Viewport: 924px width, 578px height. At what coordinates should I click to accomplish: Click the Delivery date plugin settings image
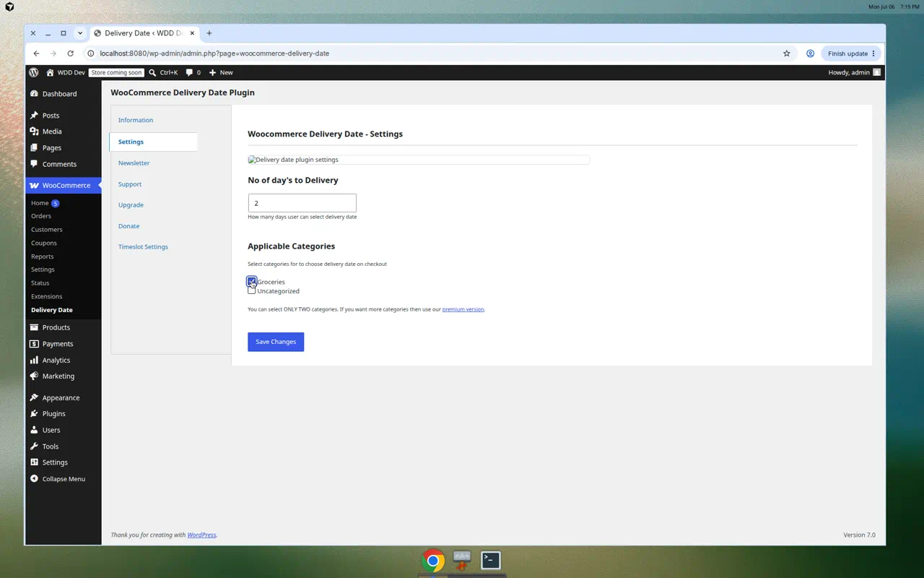[419, 160]
